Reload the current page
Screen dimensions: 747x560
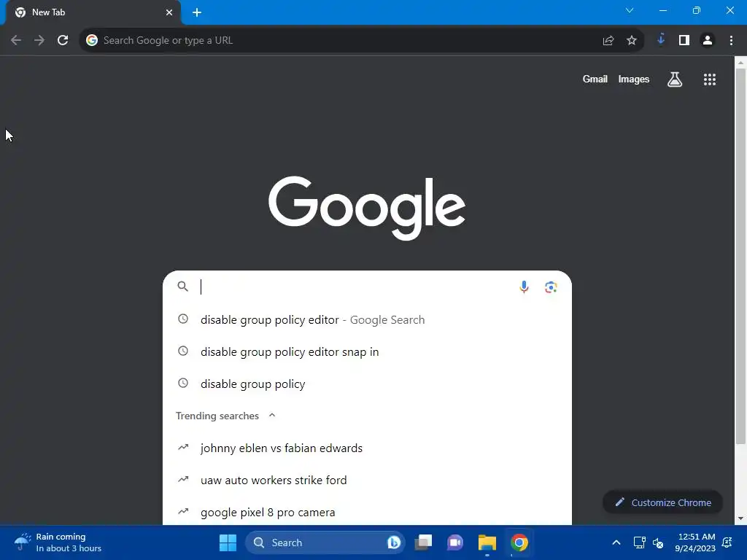point(63,41)
